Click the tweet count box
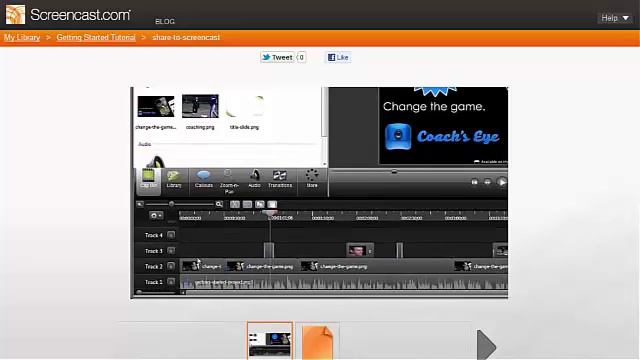Screen dimensions: 640x360 (x=301, y=58)
